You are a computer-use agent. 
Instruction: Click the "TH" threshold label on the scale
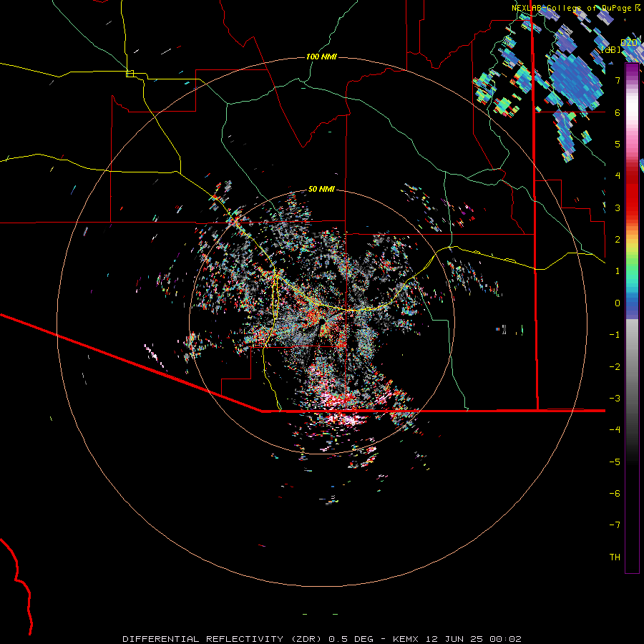(x=615, y=557)
